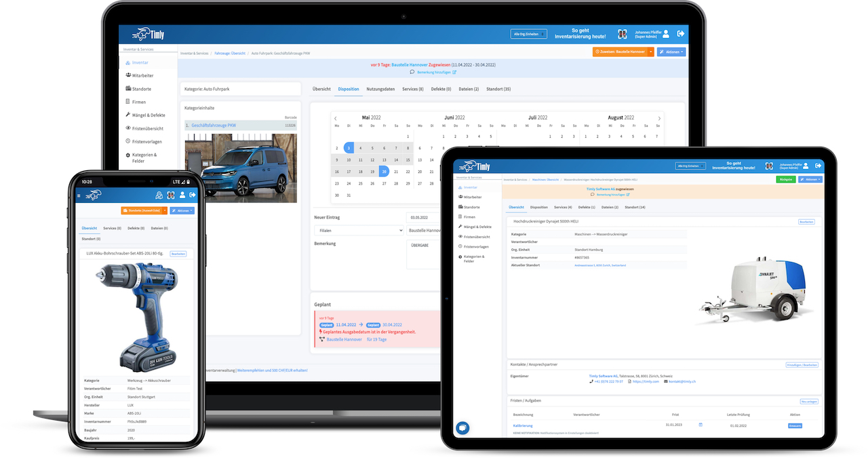Click the QR scanner icon in the laptop header
The height and width of the screenshot is (458, 868).
[622, 34]
